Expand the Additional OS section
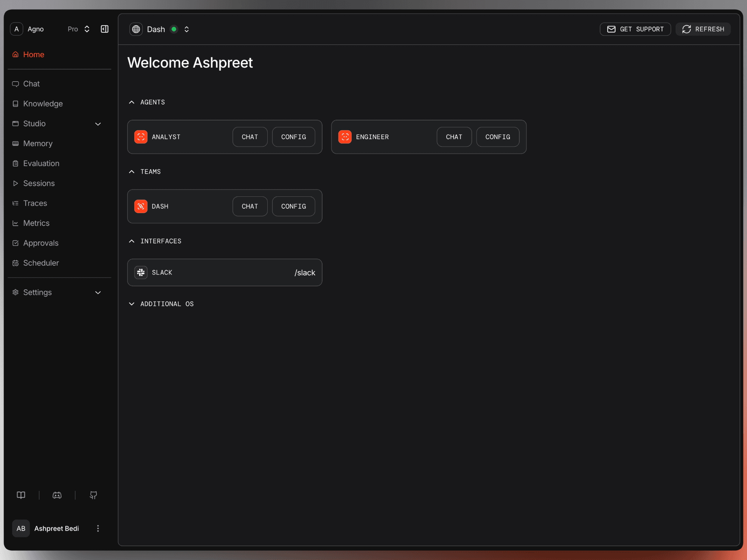Viewport: 747px width, 560px height. coord(132,304)
